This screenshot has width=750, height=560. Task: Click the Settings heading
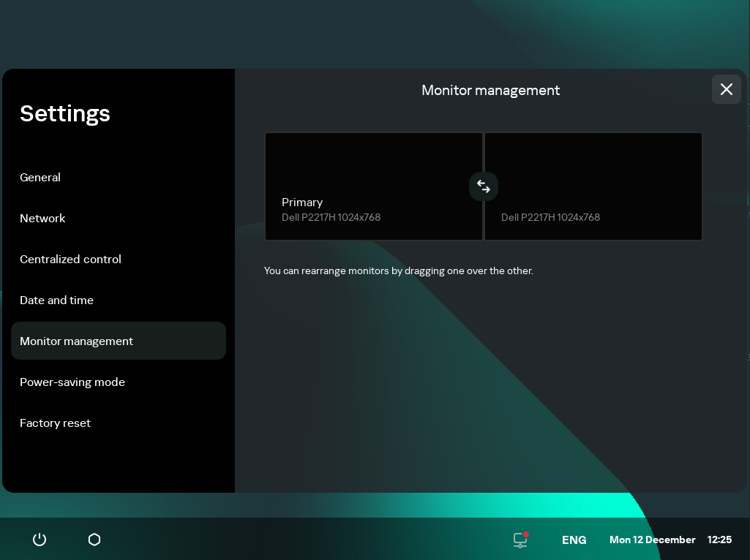64,113
